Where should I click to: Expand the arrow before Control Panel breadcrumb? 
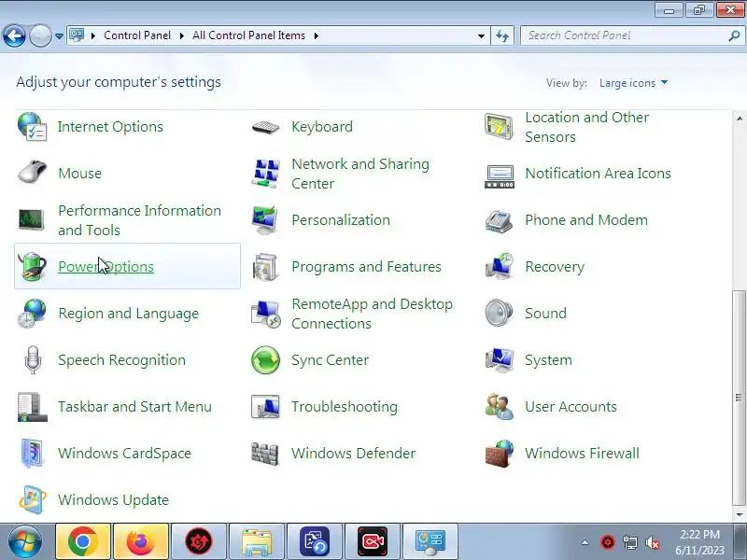[92, 35]
